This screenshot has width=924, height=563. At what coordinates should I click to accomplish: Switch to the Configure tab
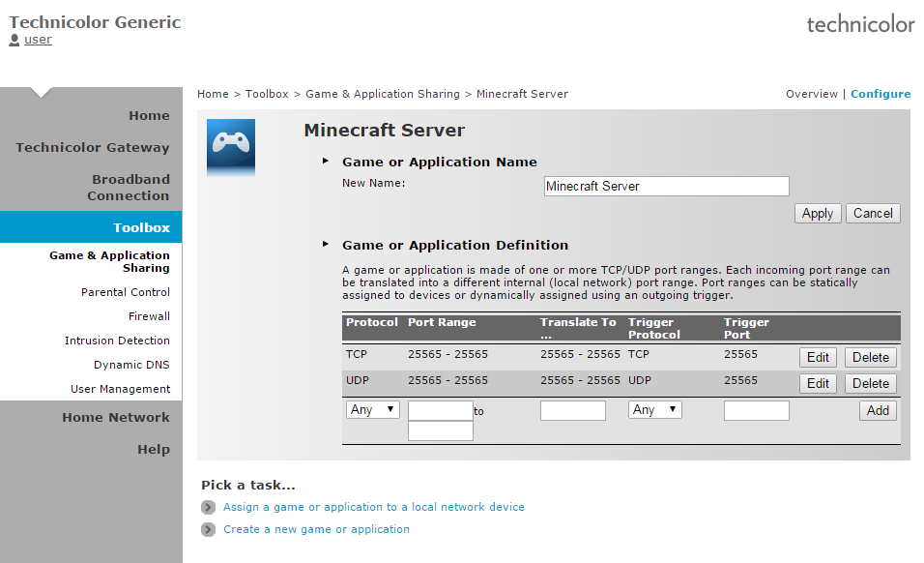click(881, 94)
